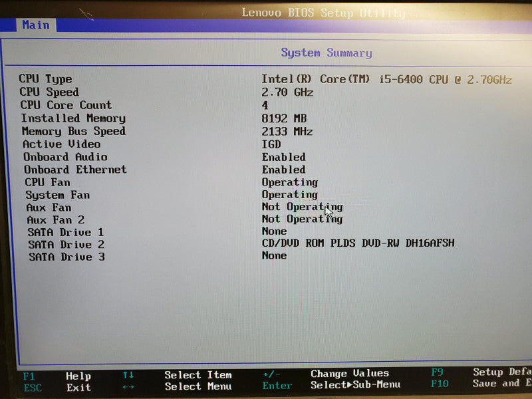
Task: Click the Select Sub-Menu legend label
Action: 356,385
